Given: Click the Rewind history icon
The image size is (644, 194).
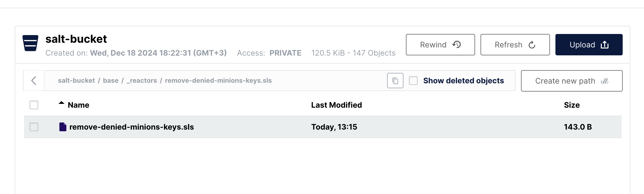Looking at the screenshot, I should pos(456,44).
